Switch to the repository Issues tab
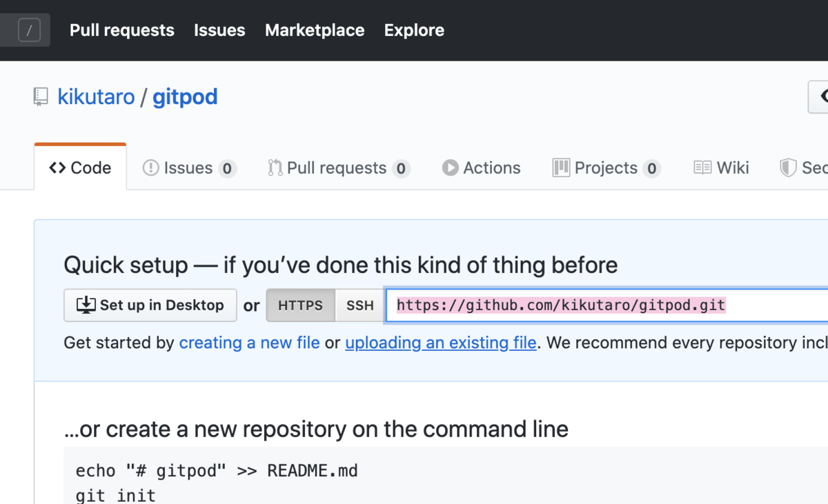The image size is (828, 504). [189, 168]
